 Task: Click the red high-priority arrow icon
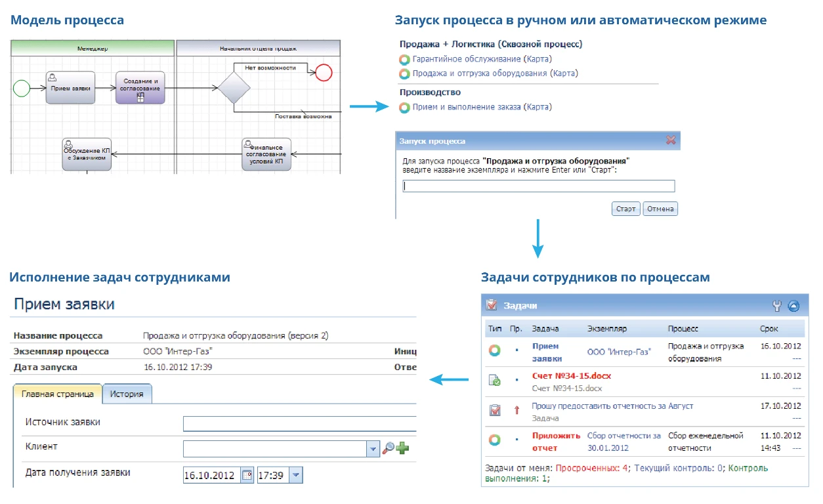517,410
